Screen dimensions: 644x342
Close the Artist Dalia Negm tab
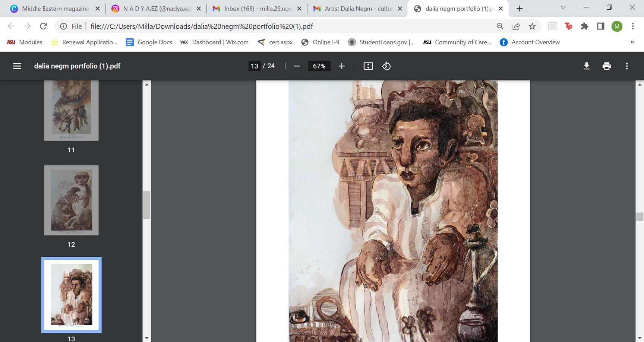coord(400,9)
